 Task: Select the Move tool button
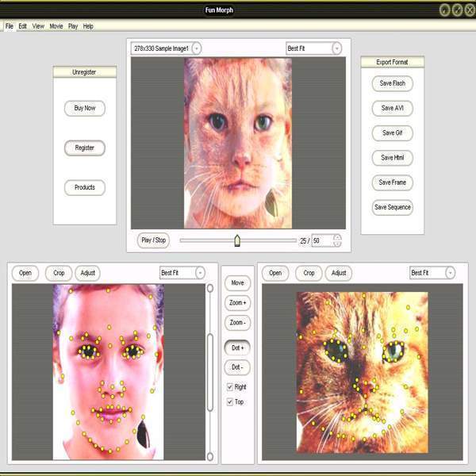238,282
